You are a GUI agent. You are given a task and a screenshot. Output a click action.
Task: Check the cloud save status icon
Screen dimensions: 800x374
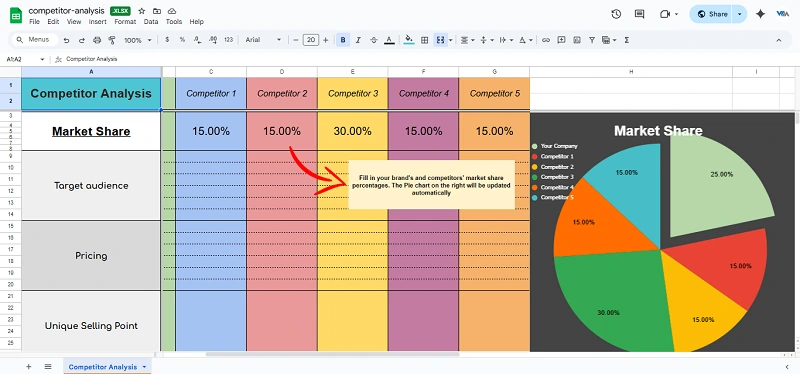pos(172,11)
